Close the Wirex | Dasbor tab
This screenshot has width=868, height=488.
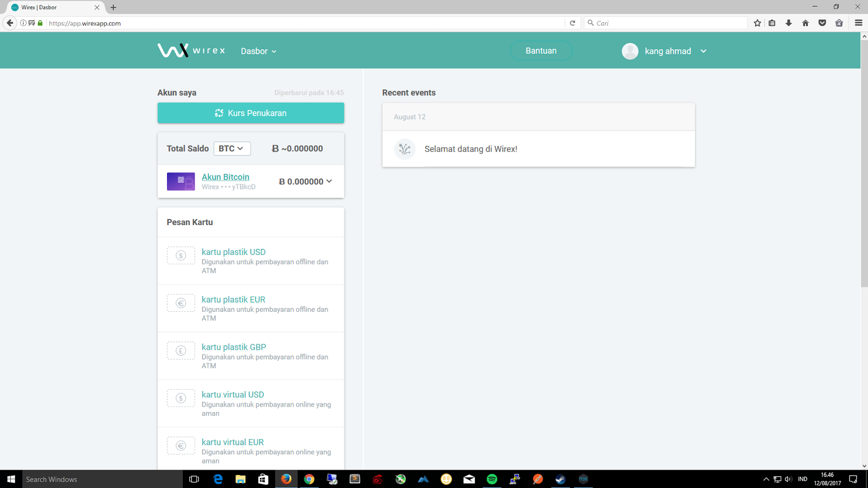point(97,8)
